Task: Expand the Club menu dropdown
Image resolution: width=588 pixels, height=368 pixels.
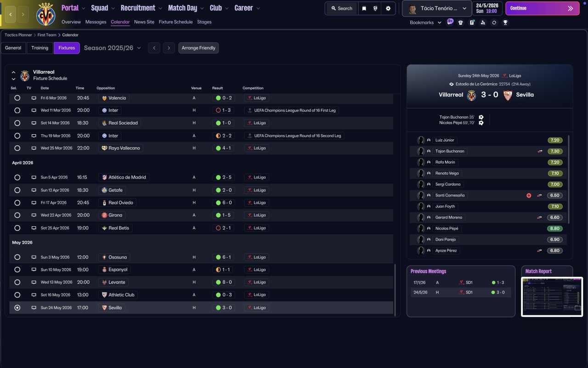Action: click(x=226, y=8)
